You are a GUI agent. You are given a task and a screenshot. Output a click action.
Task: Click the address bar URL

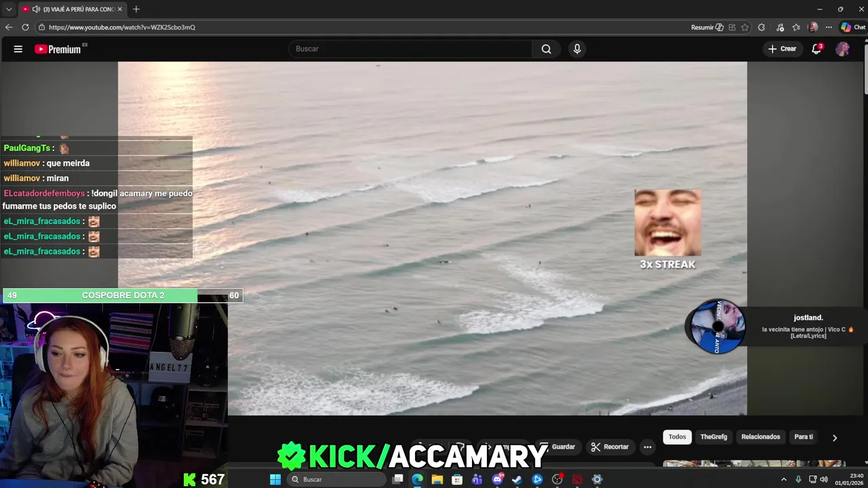tap(122, 27)
